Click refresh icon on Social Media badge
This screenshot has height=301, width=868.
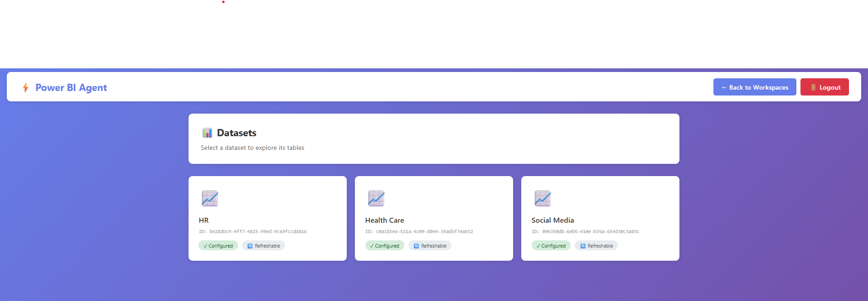pos(582,246)
